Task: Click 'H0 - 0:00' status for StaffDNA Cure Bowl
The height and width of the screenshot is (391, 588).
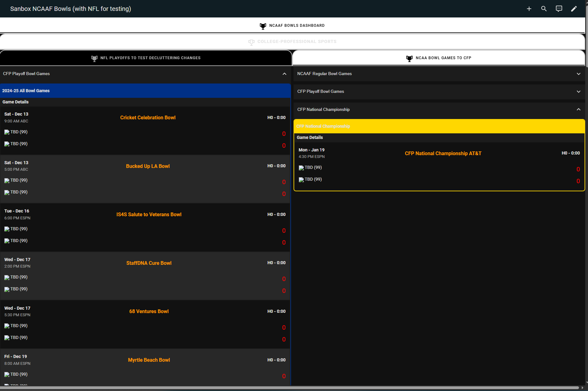Action: 276,263
